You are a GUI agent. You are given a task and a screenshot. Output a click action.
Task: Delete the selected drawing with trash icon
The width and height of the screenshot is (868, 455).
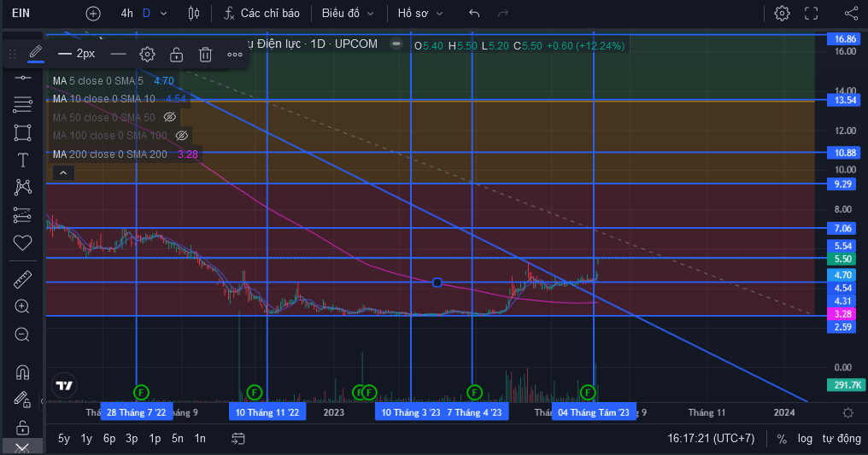pyautogui.click(x=205, y=54)
